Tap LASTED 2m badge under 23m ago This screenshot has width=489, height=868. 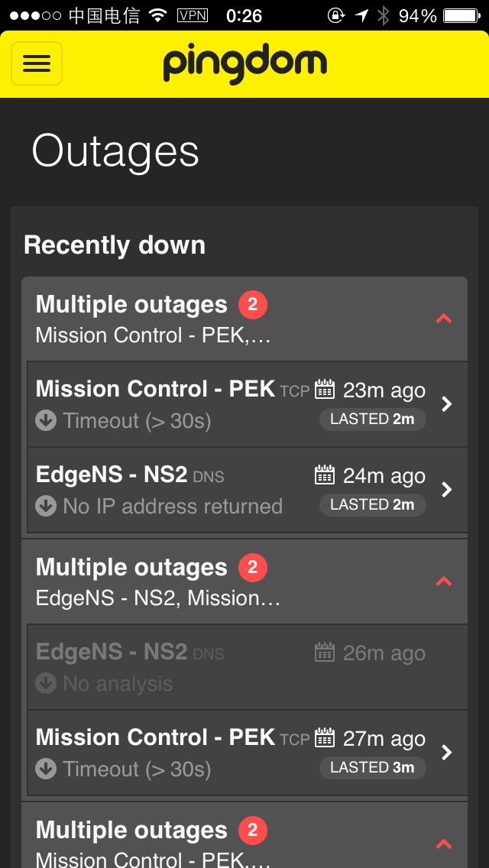click(372, 419)
